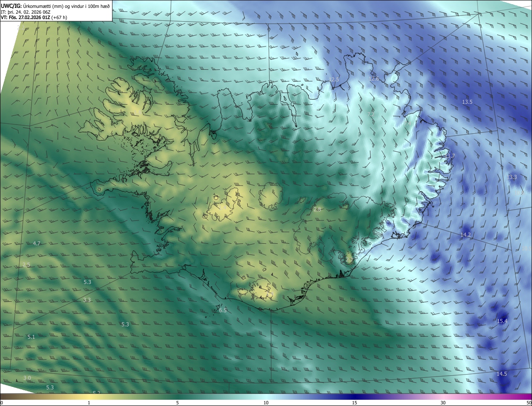Screen dimensions: 532x406
Task: Click the colorbar tick label 0
Action: tap(2, 403)
